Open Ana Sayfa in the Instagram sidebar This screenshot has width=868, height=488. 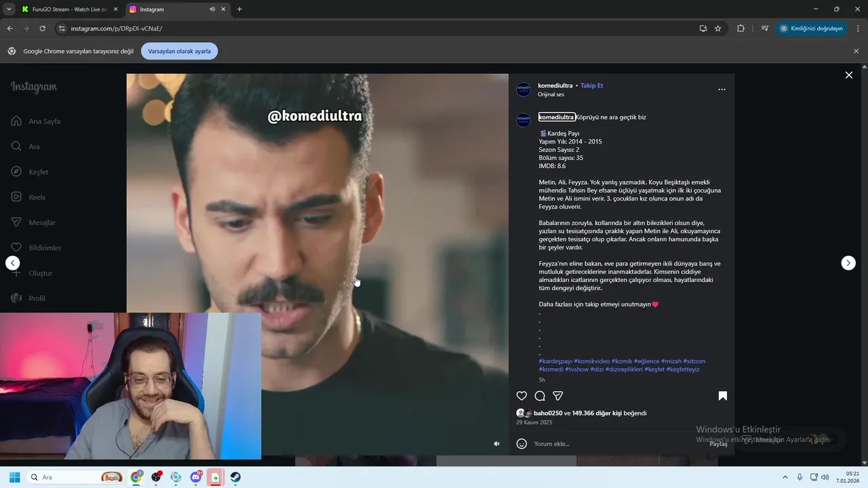(36, 121)
